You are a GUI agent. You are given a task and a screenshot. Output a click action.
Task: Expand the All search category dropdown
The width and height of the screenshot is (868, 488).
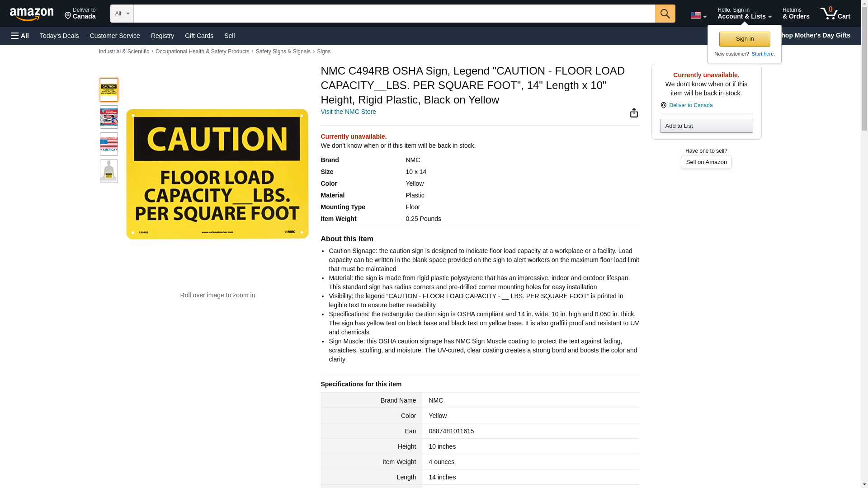[x=122, y=14]
